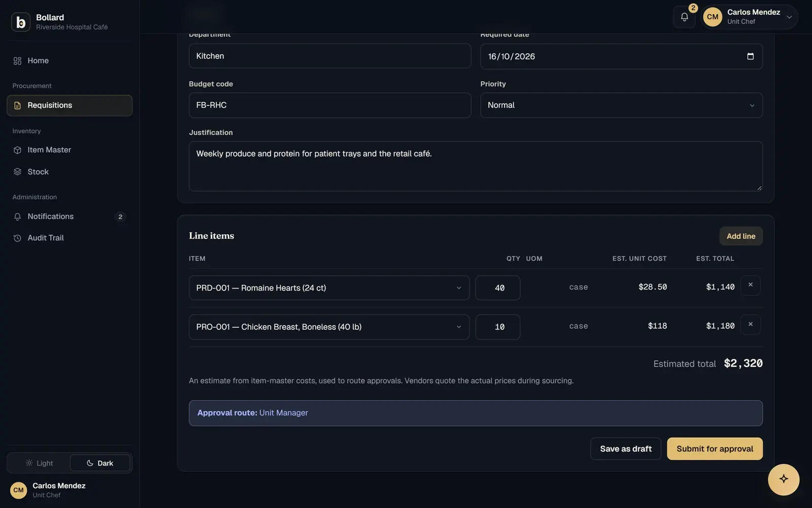The width and height of the screenshot is (812, 508).
Task: Click the CM avatar in sidebar footer
Action: (x=19, y=490)
